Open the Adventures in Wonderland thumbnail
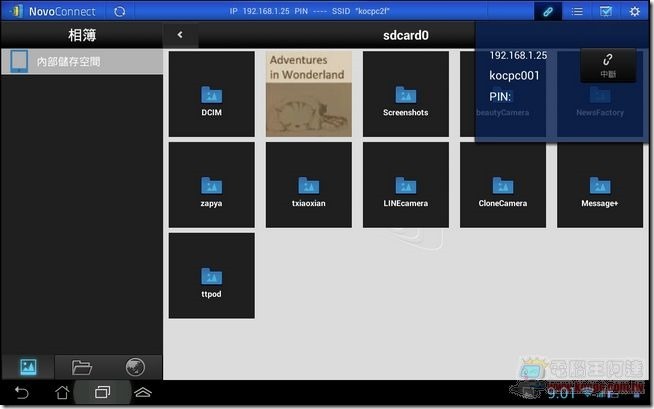 (309, 94)
